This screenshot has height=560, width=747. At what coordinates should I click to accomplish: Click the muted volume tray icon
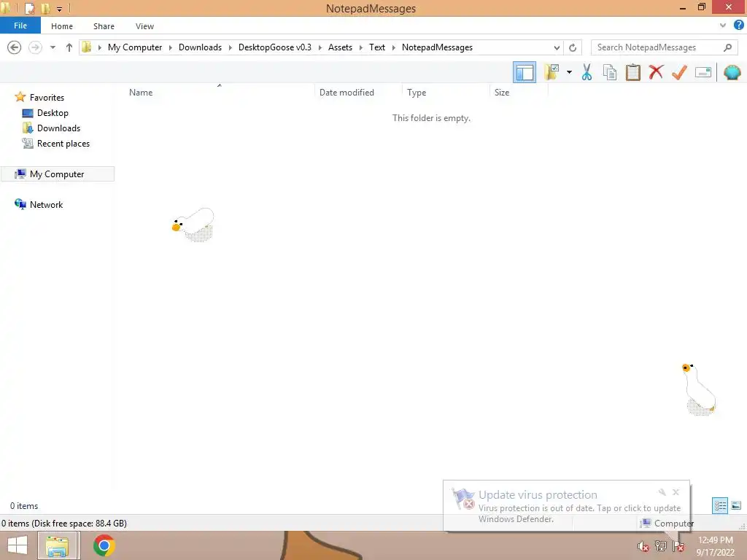pyautogui.click(x=643, y=546)
